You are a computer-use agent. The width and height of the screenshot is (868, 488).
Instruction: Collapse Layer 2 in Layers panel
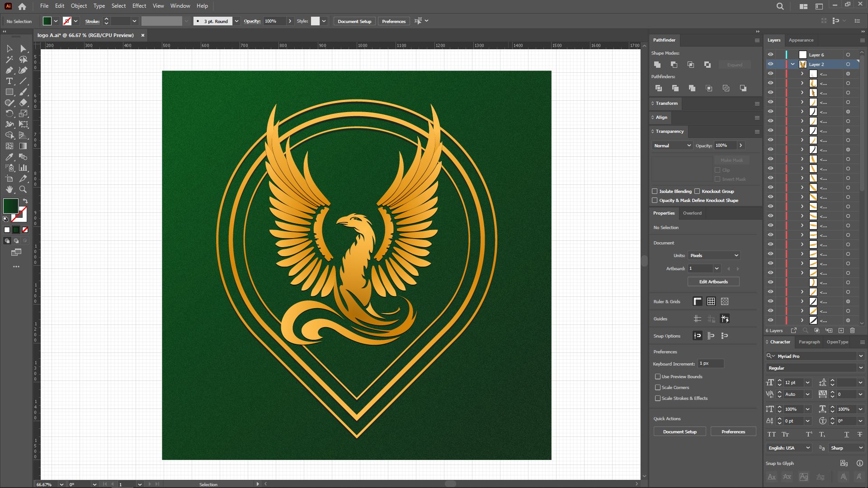point(793,64)
